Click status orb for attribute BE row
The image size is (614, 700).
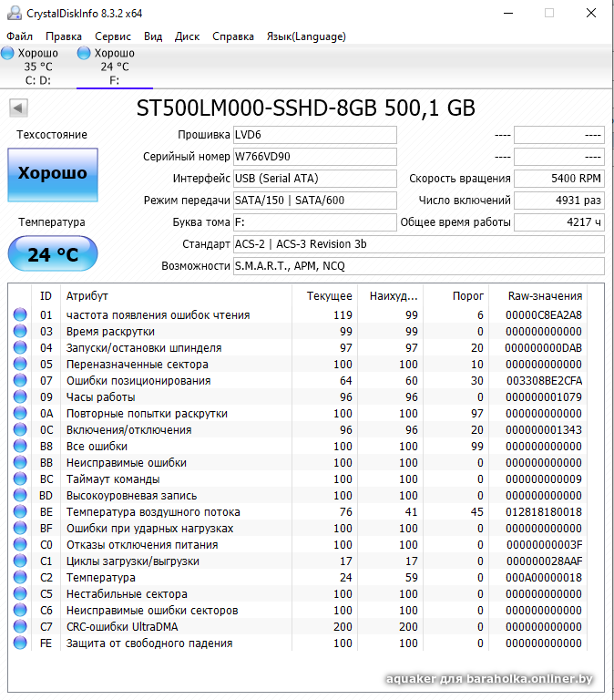tap(20, 511)
